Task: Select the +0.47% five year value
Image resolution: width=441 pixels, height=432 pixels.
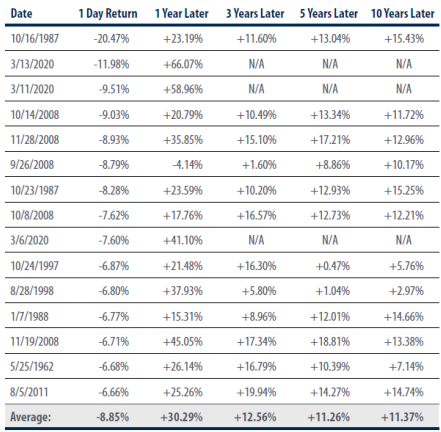Action: (333, 266)
